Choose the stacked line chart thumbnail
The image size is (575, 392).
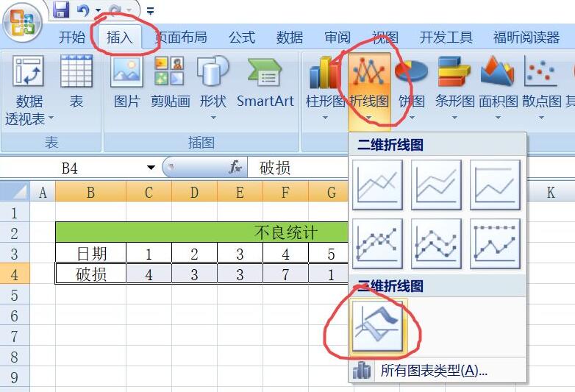pyautogui.click(x=436, y=185)
